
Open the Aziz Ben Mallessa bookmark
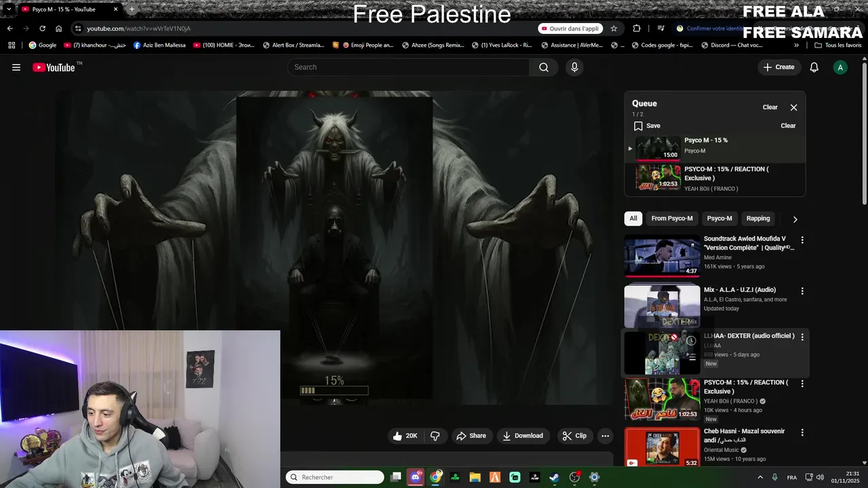coord(159,45)
